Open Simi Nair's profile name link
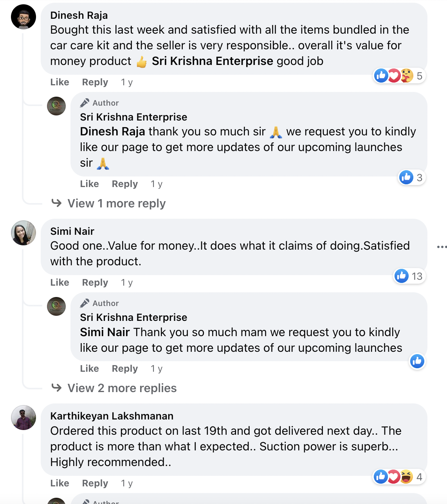This screenshot has width=447, height=504. pyautogui.click(x=72, y=231)
